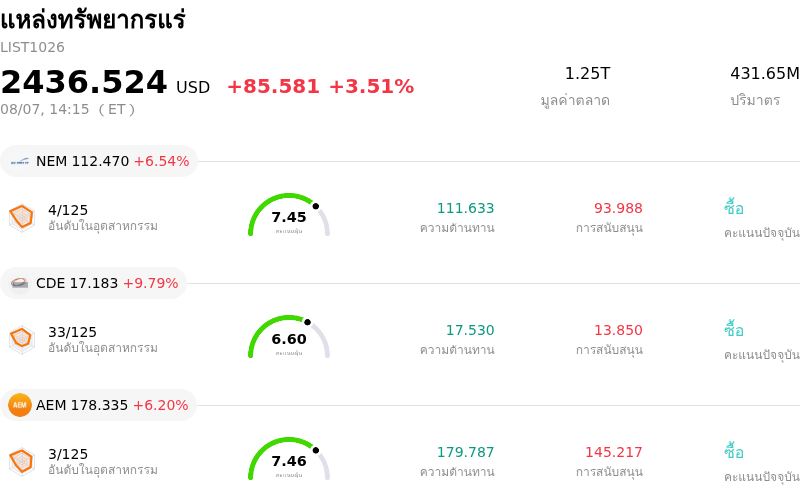The width and height of the screenshot is (800, 499).
Task: Click the NEM company logo icon
Action: point(20,161)
